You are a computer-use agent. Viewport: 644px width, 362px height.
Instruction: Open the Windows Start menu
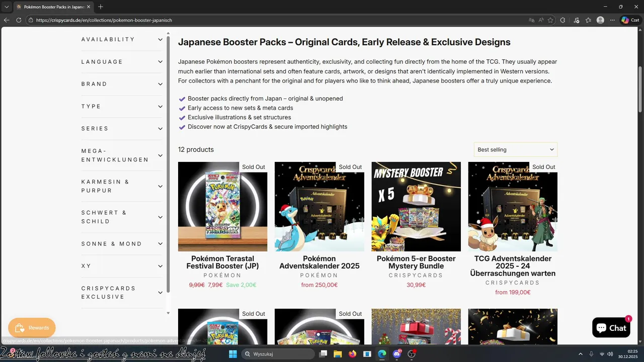pyautogui.click(x=233, y=354)
